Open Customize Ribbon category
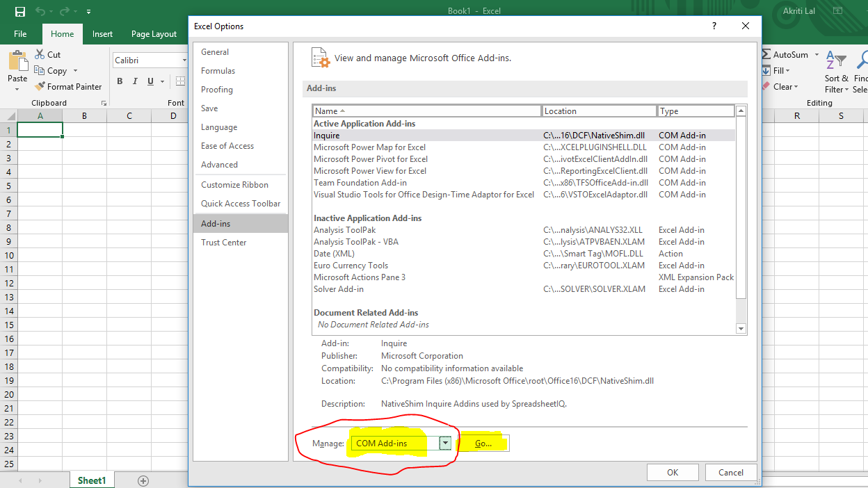The image size is (868, 488). coord(240,185)
